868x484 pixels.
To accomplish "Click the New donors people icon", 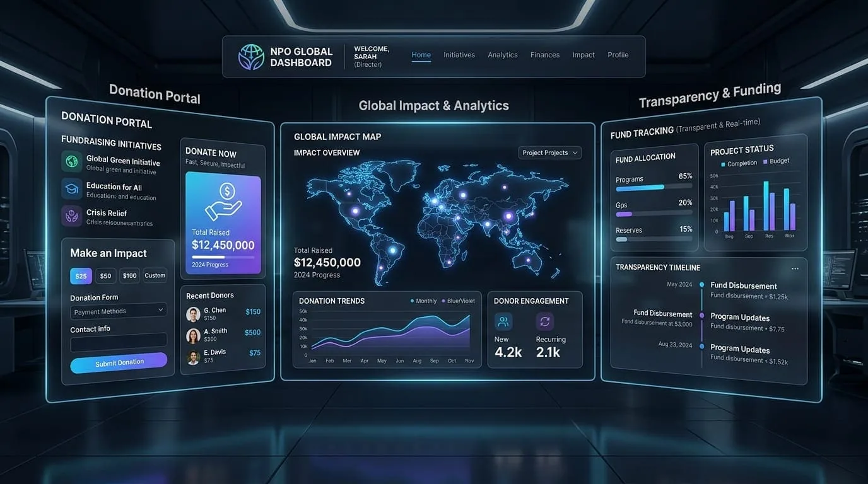I will point(503,321).
